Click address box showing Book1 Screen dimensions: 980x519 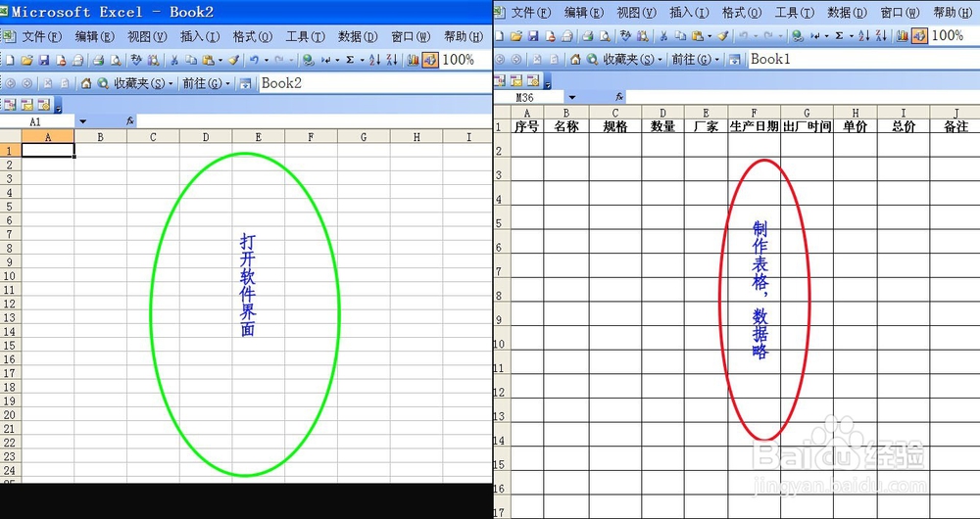[863, 60]
